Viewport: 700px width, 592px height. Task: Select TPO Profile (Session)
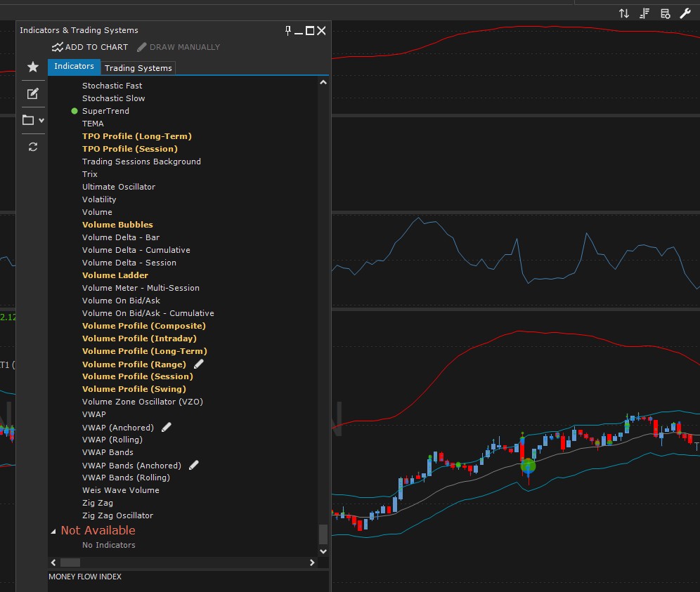129,149
